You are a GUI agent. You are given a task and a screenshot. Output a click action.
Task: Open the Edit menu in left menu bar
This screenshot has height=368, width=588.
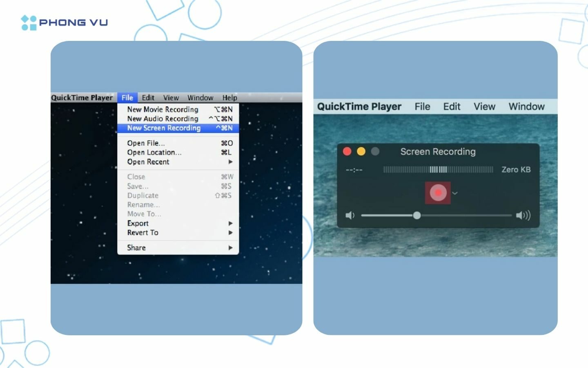pos(148,98)
